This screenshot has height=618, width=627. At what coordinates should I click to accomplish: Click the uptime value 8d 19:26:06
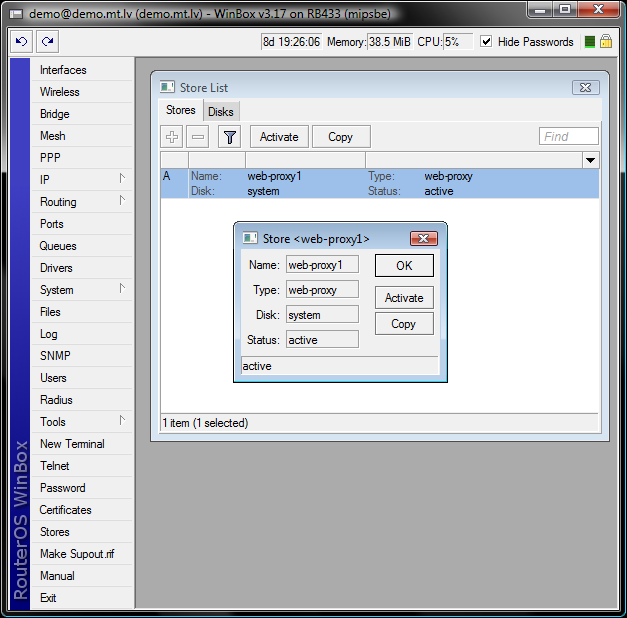pyautogui.click(x=292, y=42)
